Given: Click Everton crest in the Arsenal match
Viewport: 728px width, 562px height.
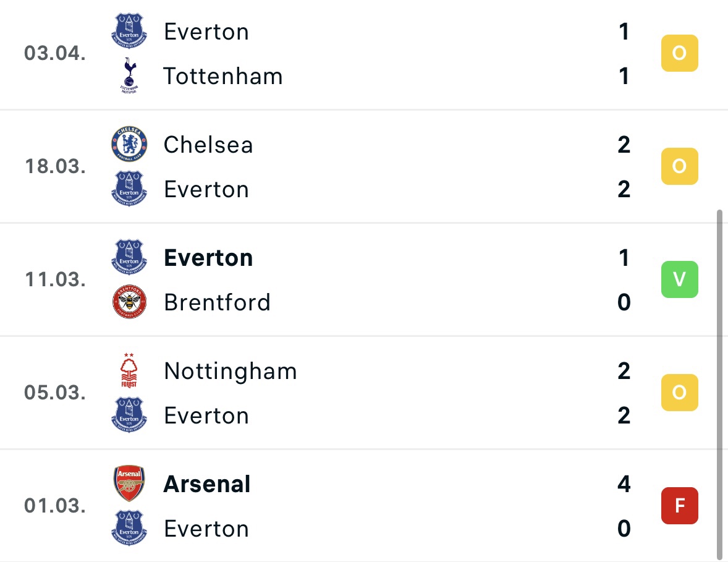Looking at the screenshot, I should click(x=129, y=528).
